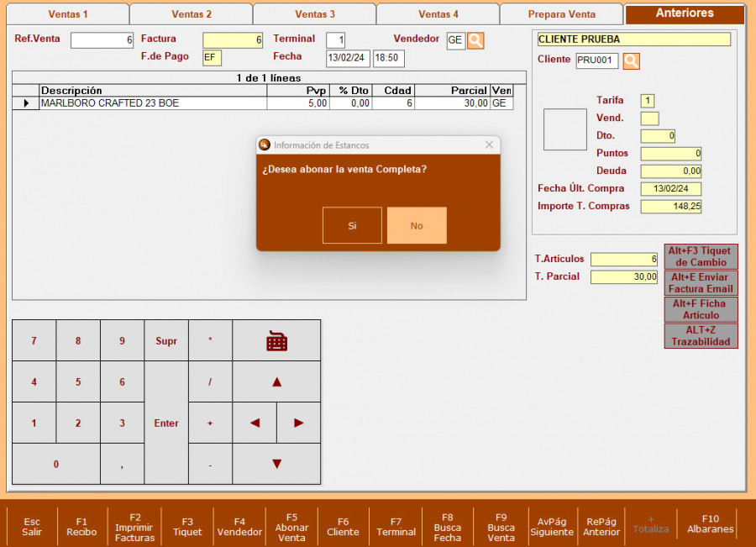Viewport: 756px width, 547px height.
Task: Click the Vendedor search magnifier icon
Action: (x=475, y=40)
